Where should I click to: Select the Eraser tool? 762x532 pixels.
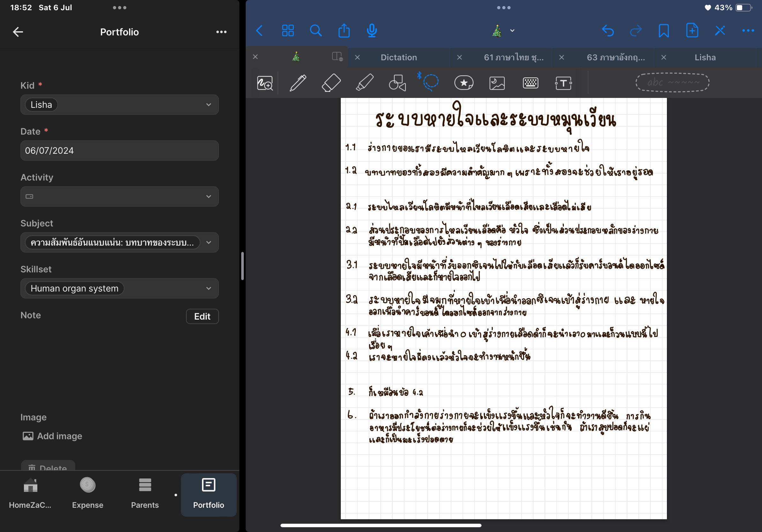[x=331, y=83]
